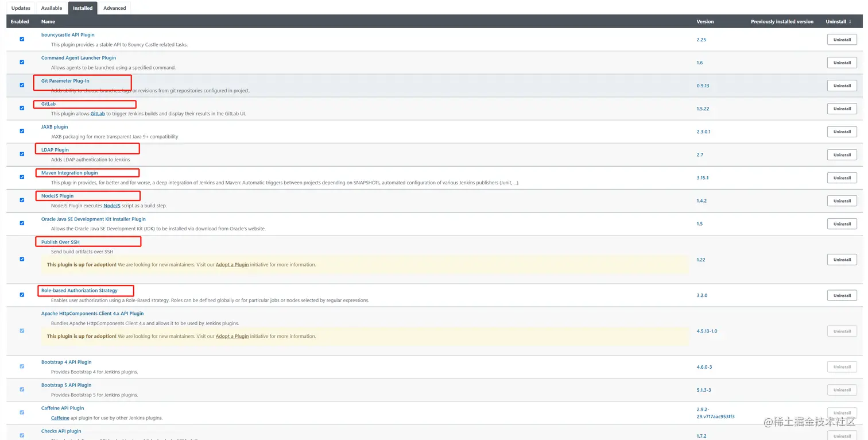868x440 pixels.
Task: Open the Git Parameter Plug-In link
Action: (x=65, y=81)
